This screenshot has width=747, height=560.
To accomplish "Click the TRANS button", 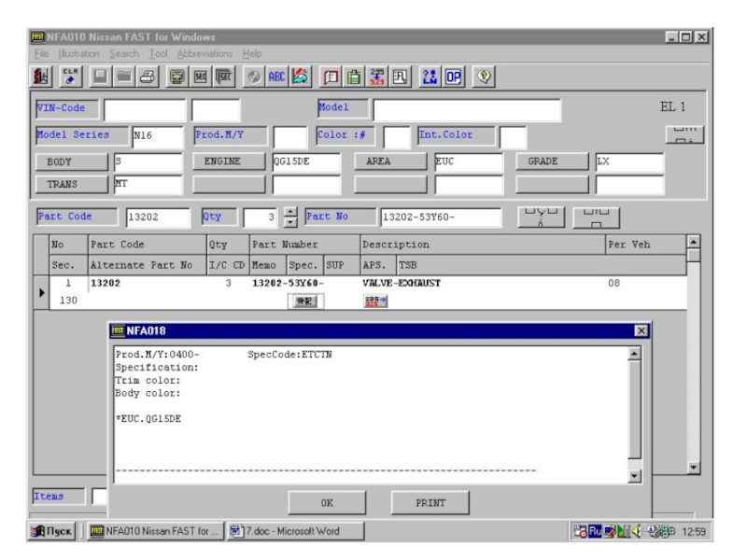I will pos(72,184).
